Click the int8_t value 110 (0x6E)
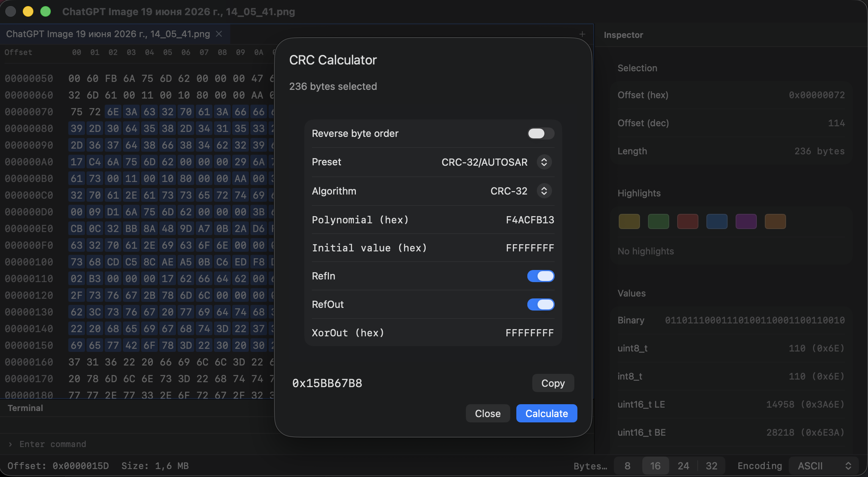 click(817, 377)
